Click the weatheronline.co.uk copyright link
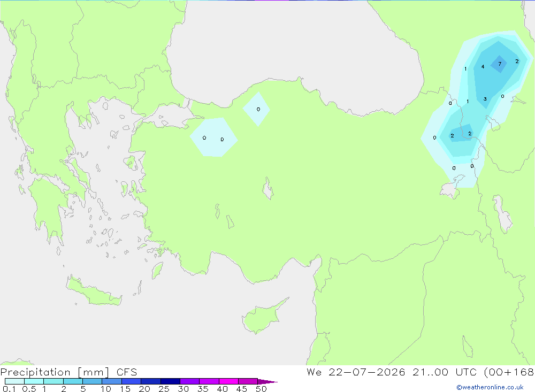The height and width of the screenshot is (392, 535). [490, 387]
